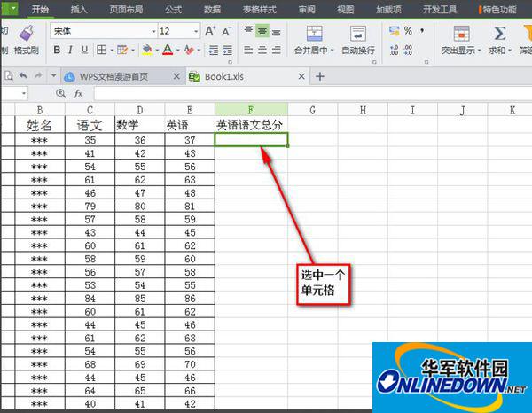The image size is (532, 413).
Task: Toggle middle vertical alignment
Action: (262, 31)
